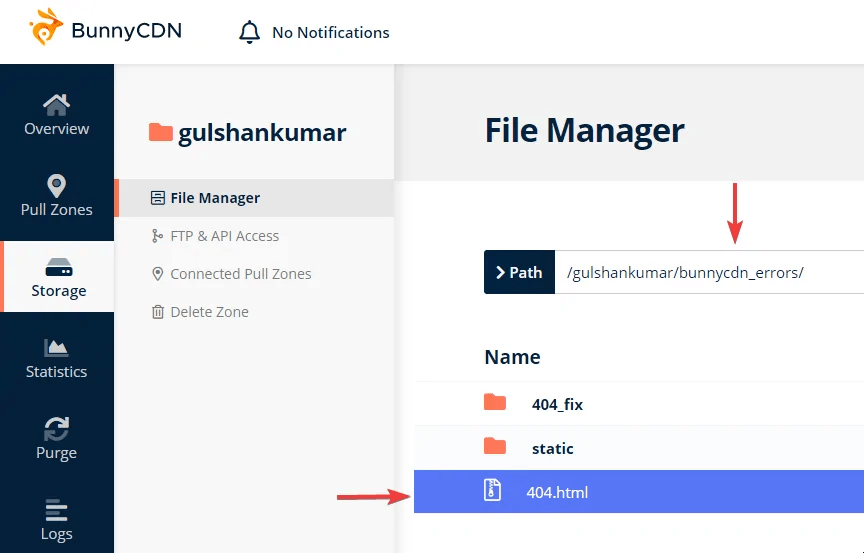Click the 404.html file icon
Screen dimensions: 864x553
click(x=492, y=491)
